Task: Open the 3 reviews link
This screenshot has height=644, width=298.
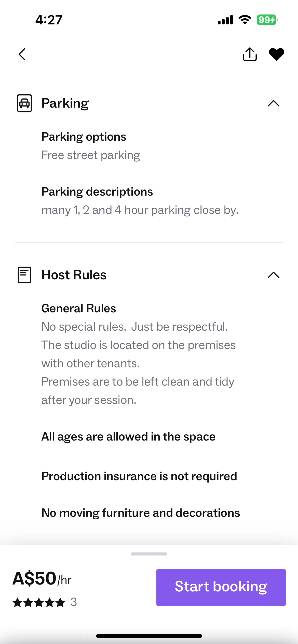Action: coord(74,602)
